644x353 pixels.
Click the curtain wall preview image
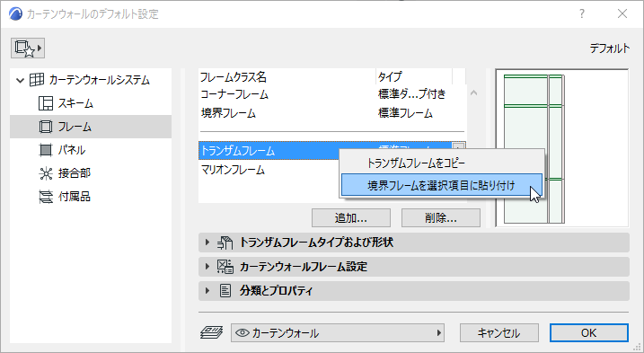coord(562,148)
